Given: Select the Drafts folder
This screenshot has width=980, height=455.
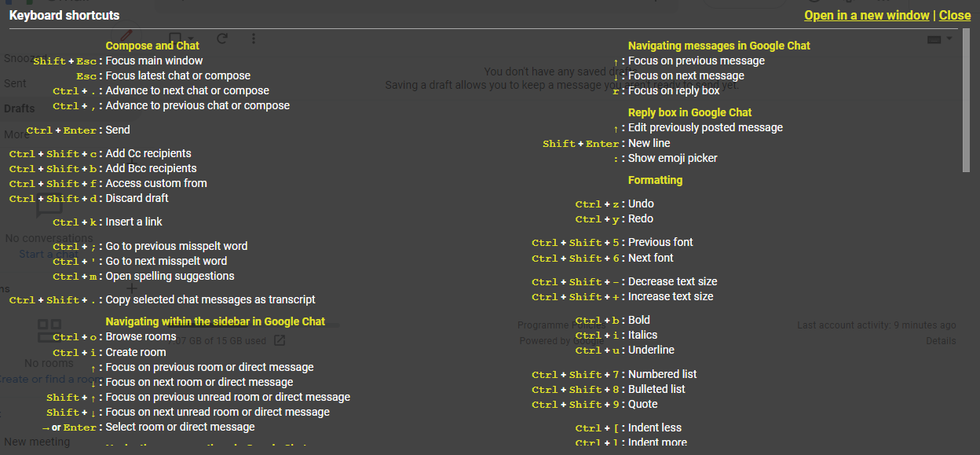Looking at the screenshot, I should [20, 108].
